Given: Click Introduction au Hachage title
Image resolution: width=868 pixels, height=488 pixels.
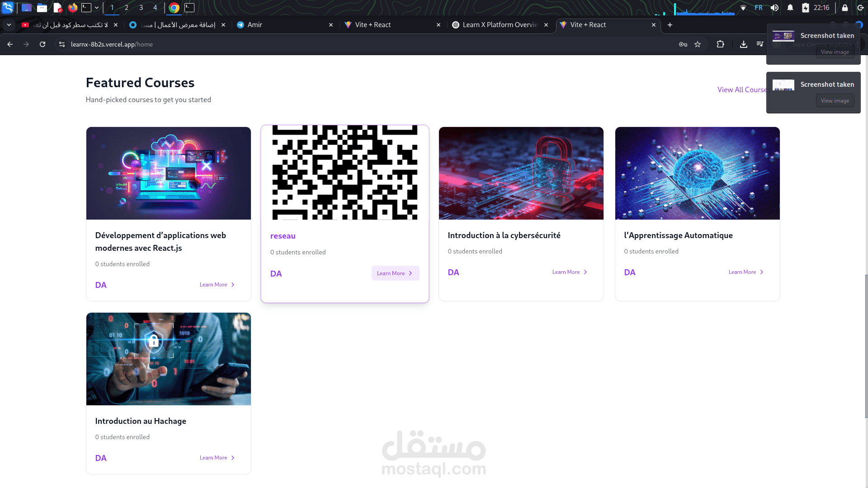Looking at the screenshot, I should [x=141, y=421].
